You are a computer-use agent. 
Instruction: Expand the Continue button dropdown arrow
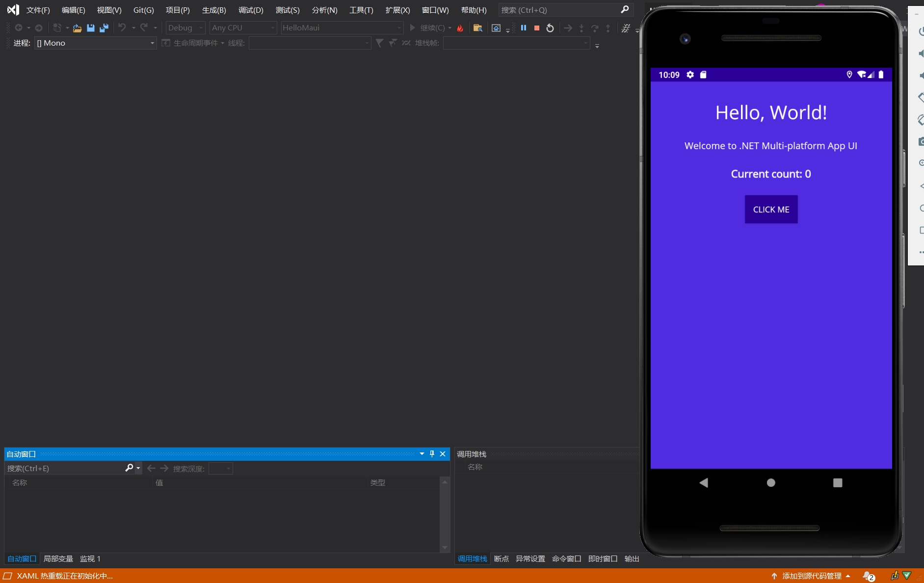click(449, 28)
